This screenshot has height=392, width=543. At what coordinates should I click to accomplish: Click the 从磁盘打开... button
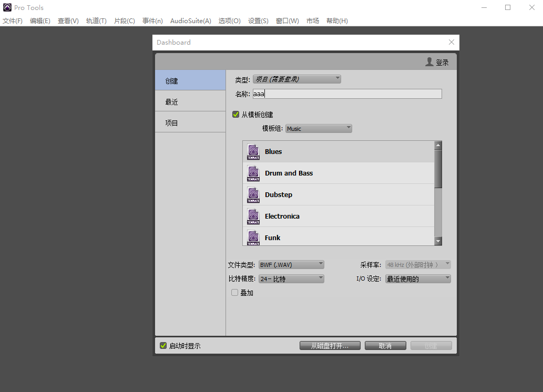[330, 346]
